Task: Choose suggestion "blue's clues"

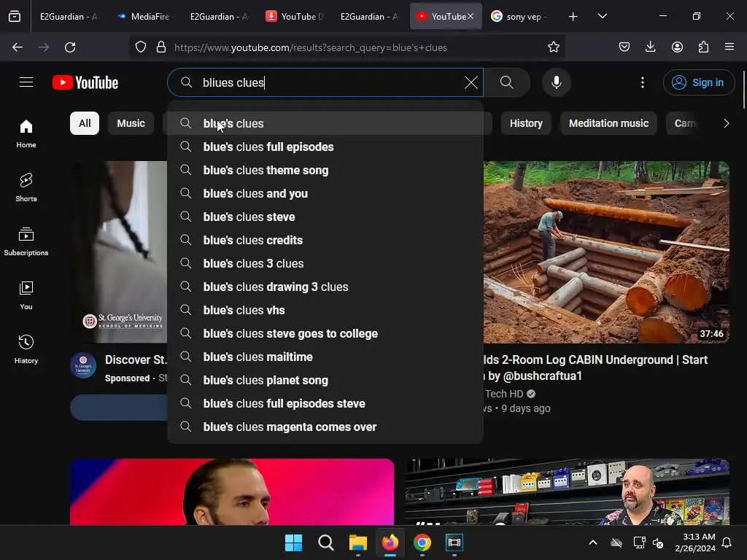Action: 325,123
